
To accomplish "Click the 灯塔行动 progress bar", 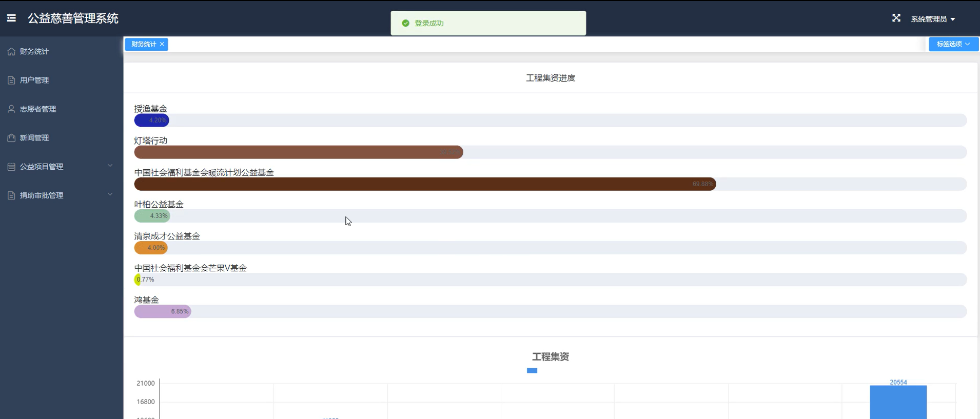I will pyautogui.click(x=551, y=152).
